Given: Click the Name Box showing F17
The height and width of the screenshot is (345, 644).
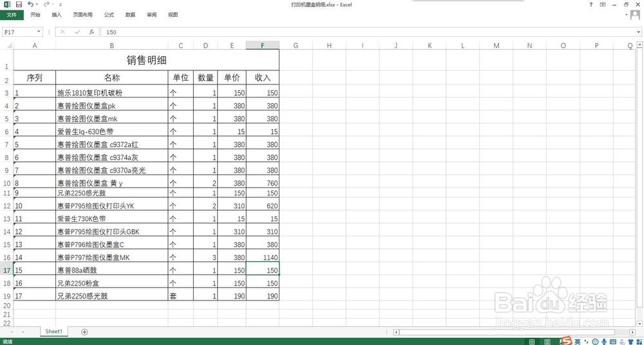Looking at the screenshot, I should pyautogui.click(x=19, y=32).
